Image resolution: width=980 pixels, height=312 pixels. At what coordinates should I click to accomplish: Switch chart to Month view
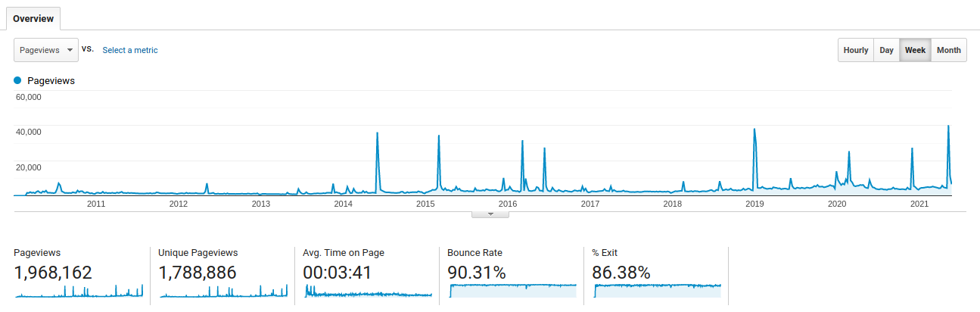[x=949, y=50]
